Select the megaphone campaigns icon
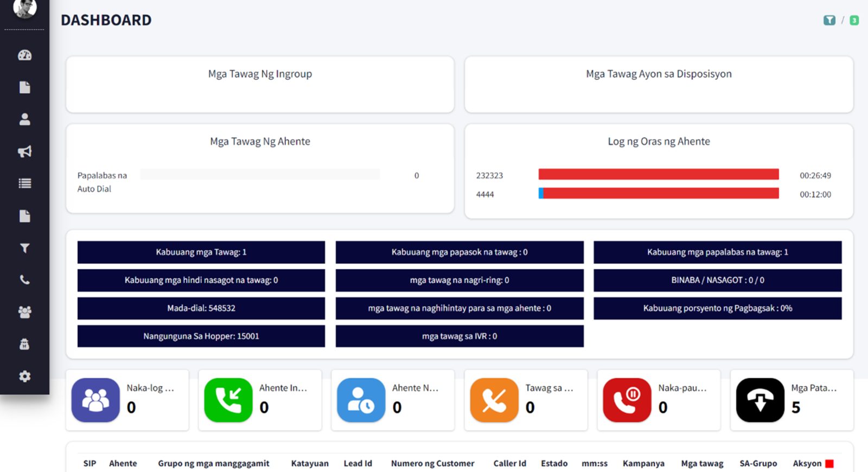The image size is (868, 472). [24, 151]
